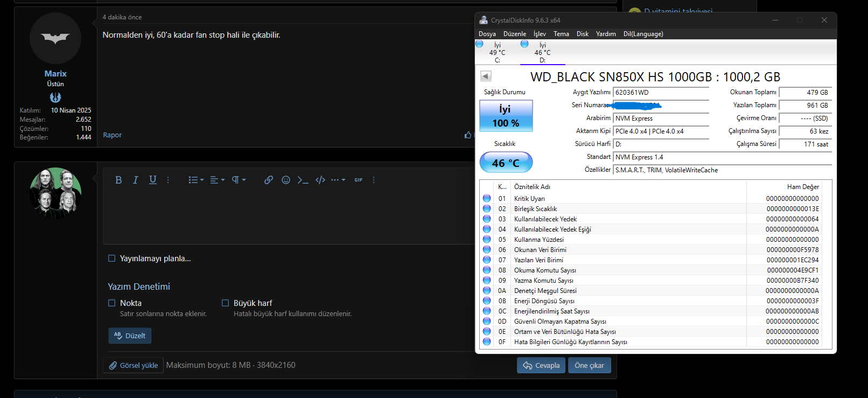Open the editor options menu after GIF
This screenshot has width=868, height=398.
point(374,180)
